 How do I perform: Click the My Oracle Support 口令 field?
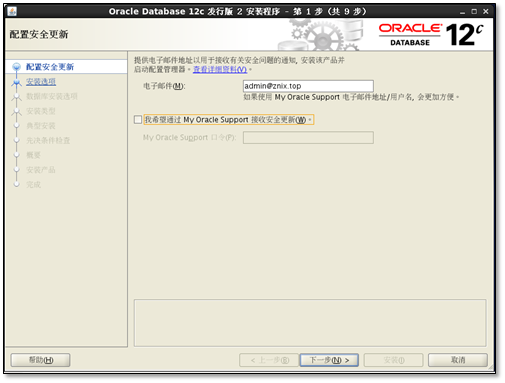pos(308,137)
